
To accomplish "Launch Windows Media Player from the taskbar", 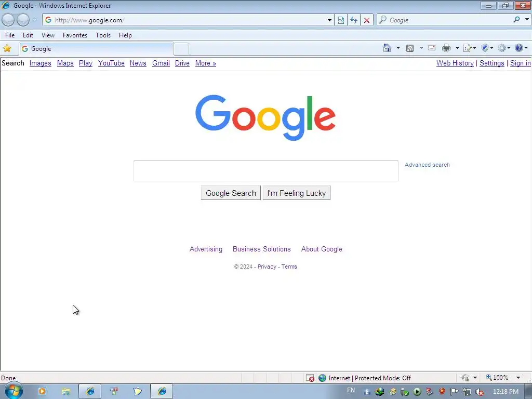I will coord(42,391).
